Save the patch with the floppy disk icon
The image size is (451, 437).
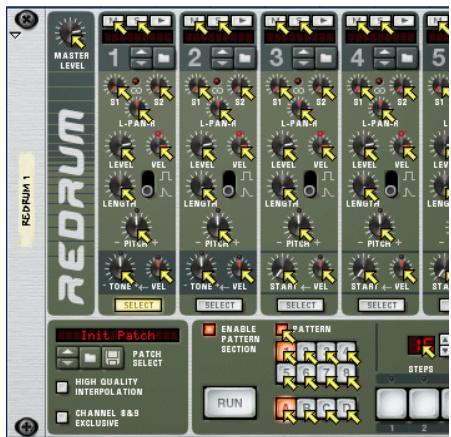113,358
